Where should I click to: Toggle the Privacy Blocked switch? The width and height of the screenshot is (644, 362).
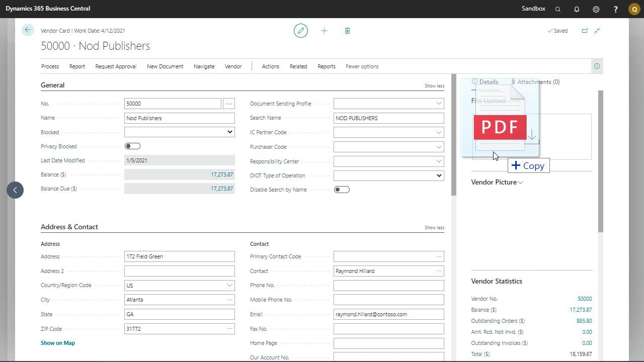[132, 146]
